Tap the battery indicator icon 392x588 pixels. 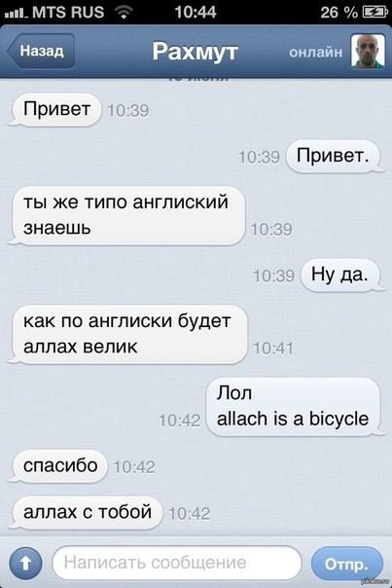pos(374,13)
